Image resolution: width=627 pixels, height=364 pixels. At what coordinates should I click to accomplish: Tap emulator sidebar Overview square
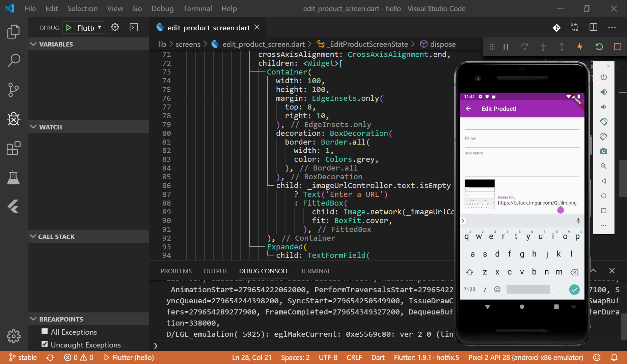pyautogui.click(x=604, y=211)
